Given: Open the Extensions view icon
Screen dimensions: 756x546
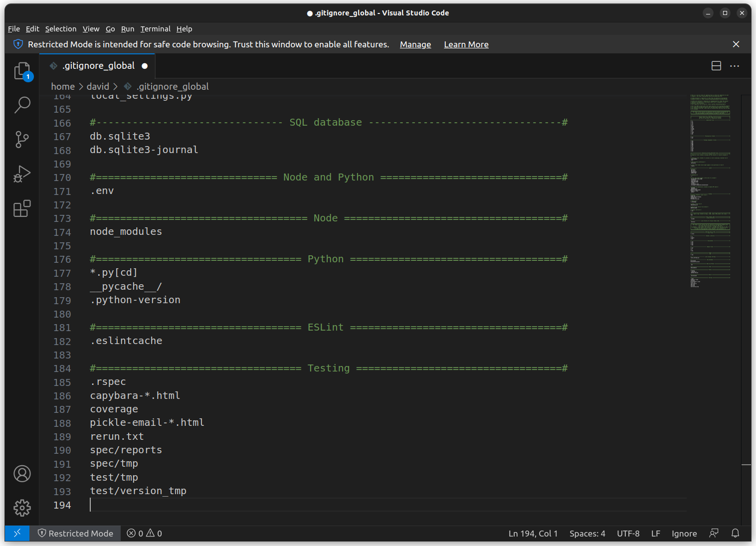Looking at the screenshot, I should 22,208.
